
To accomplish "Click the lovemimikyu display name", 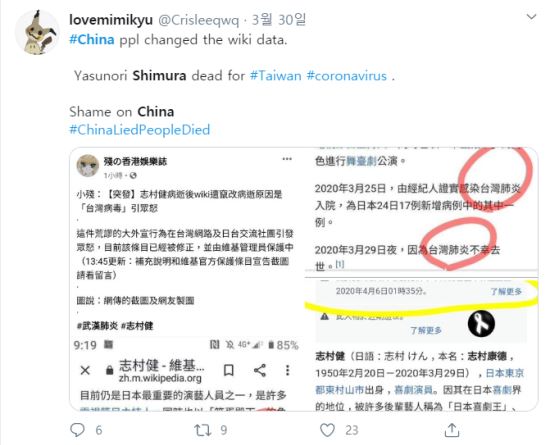I will (111, 20).
